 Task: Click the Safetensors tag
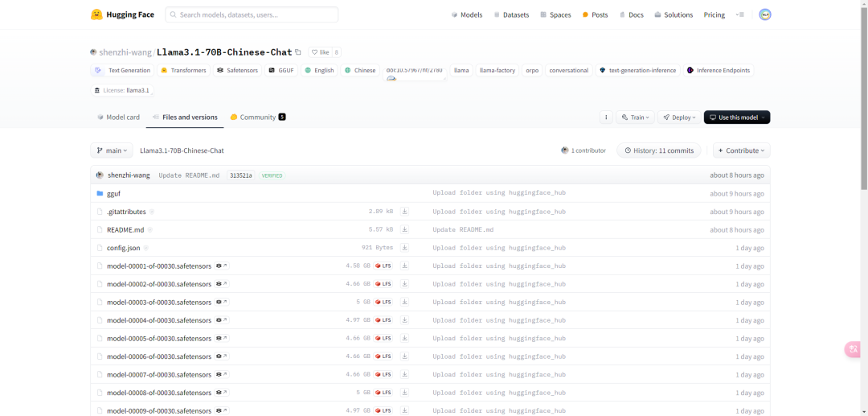tap(237, 70)
